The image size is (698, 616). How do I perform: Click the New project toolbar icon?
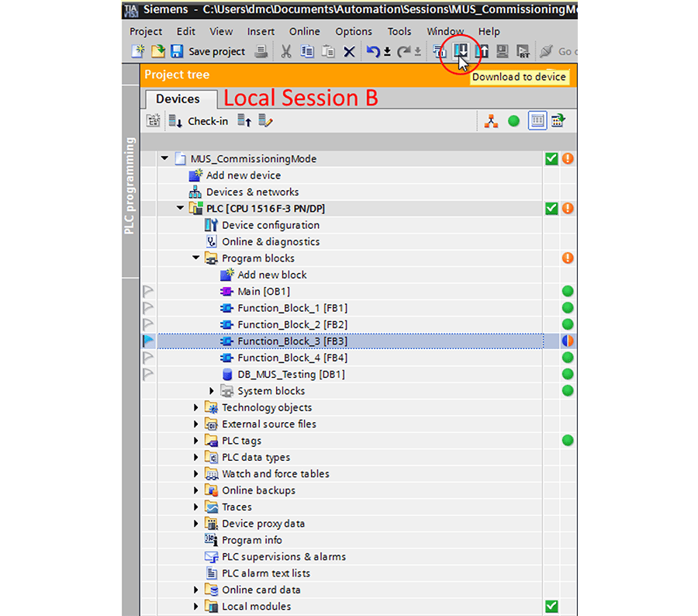[x=137, y=51]
